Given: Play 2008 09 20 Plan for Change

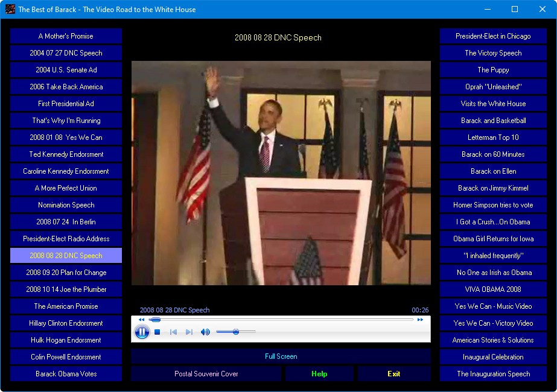Looking at the screenshot, I should pos(66,272).
